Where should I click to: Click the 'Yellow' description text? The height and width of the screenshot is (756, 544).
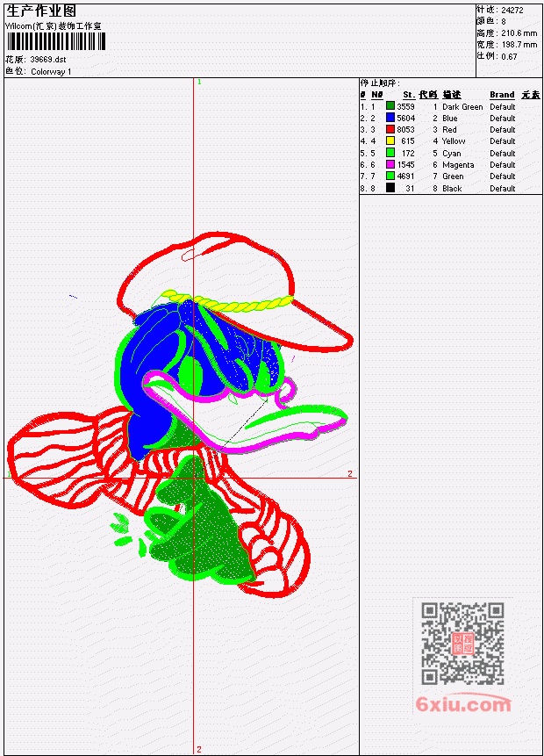[x=454, y=141]
